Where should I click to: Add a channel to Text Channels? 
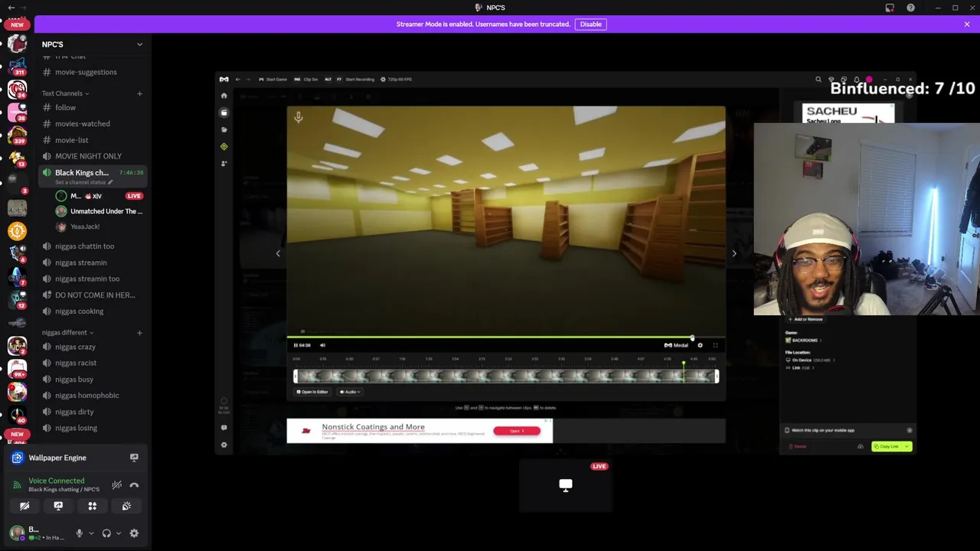tap(139, 93)
